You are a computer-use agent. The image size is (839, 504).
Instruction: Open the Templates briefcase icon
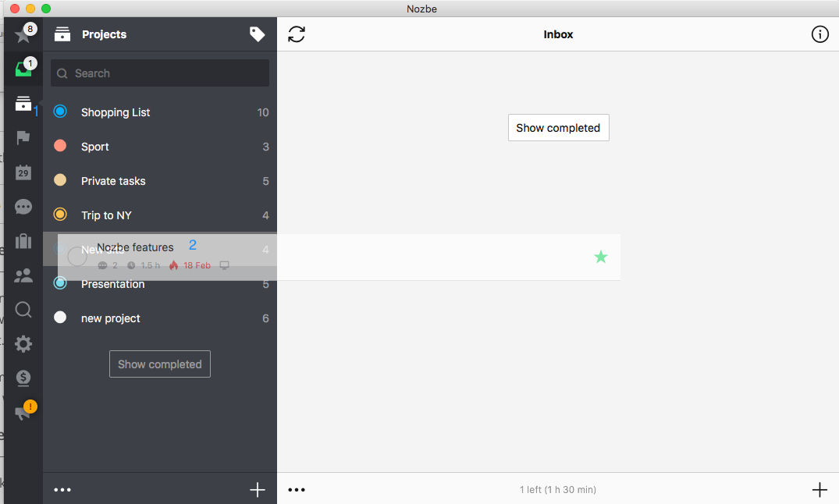click(23, 241)
